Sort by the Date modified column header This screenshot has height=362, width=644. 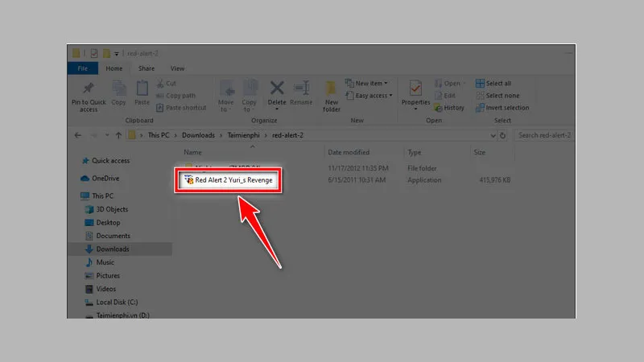click(x=349, y=152)
